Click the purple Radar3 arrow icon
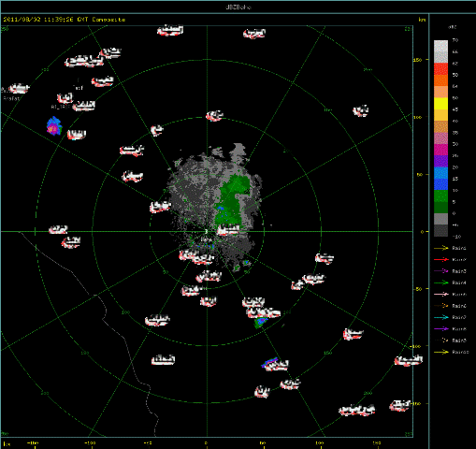Image resolution: width=476 pixels, height=449 pixels. click(x=441, y=271)
